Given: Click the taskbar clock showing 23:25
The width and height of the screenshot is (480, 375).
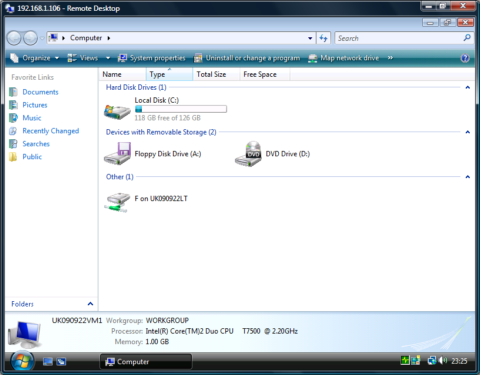Looking at the screenshot, I should click(x=459, y=361).
